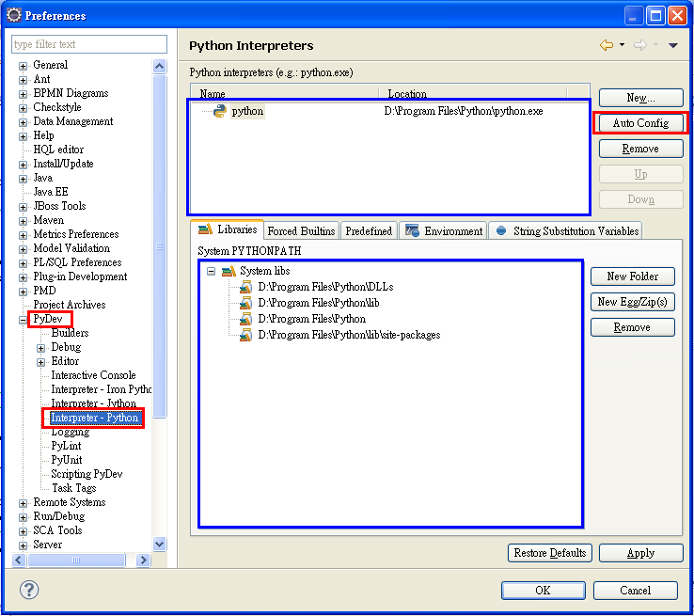Image resolution: width=694 pixels, height=616 pixels.
Task: Add a new interpreter with New... button
Action: (x=640, y=98)
